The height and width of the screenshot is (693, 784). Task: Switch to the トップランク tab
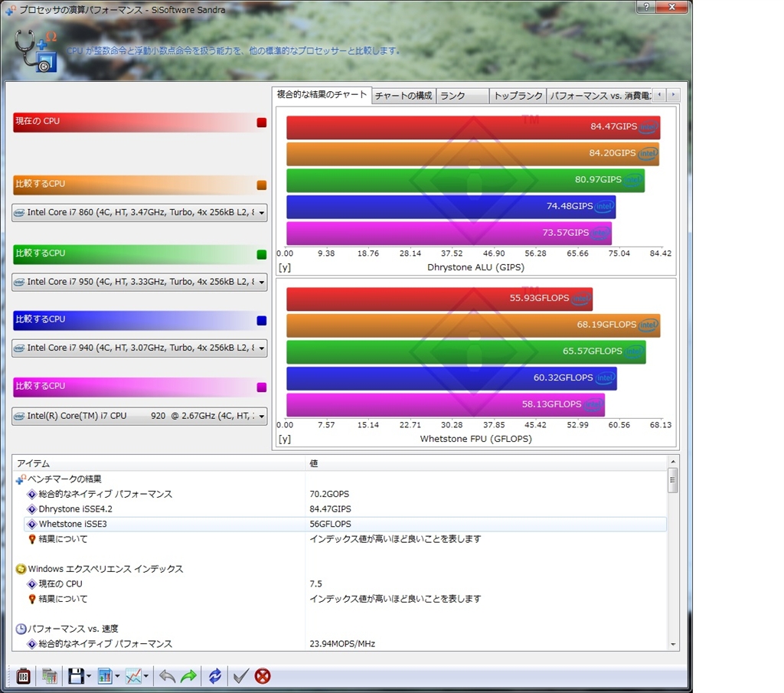click(x=518, y=96)
